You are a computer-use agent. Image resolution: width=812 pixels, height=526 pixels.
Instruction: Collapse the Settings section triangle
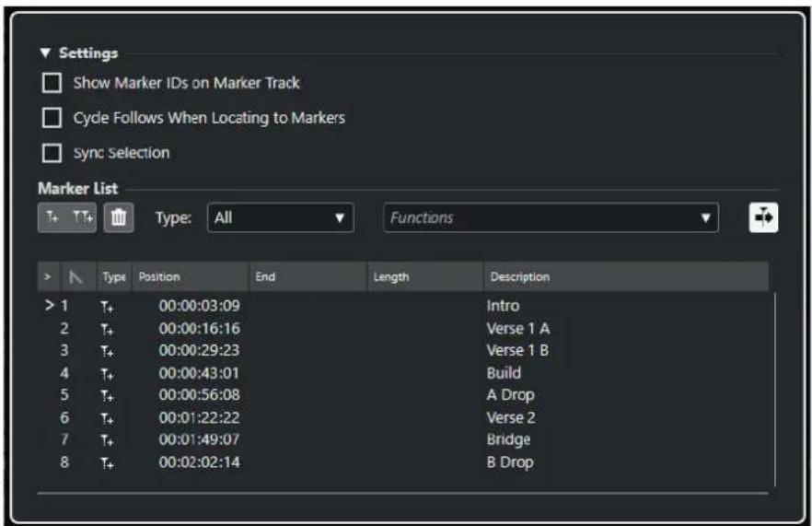pyautogui.click(x=45, y=53)
